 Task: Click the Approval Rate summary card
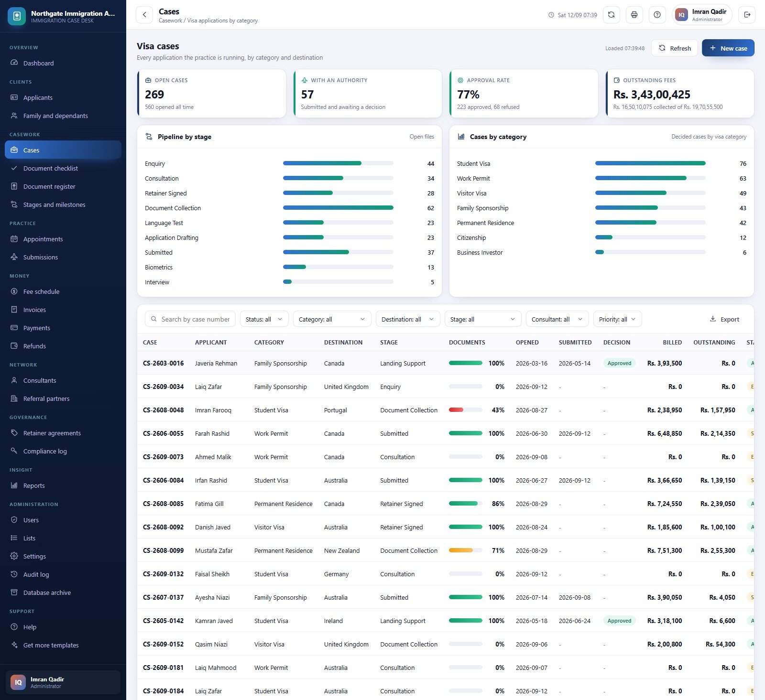pos(524,94)
